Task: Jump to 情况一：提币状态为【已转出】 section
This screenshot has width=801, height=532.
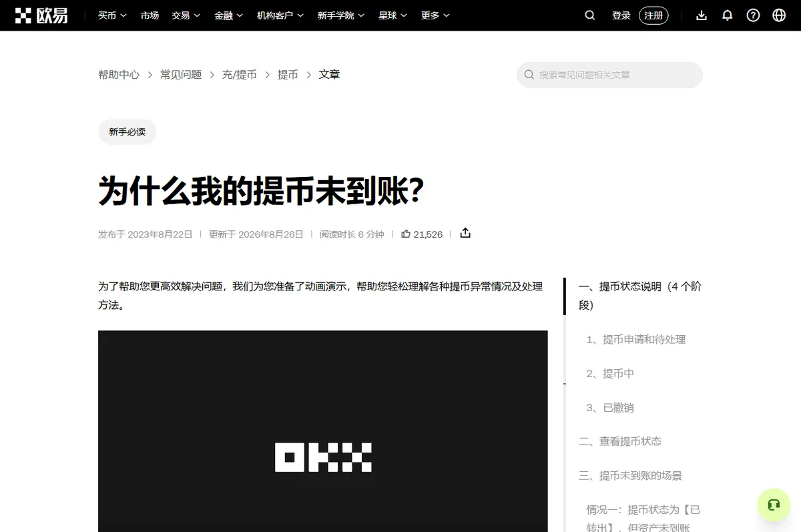Action: click(643, 517)
